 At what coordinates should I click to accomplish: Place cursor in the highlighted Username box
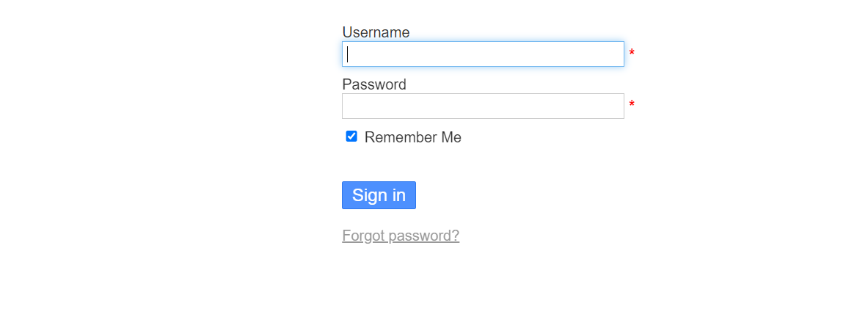coord(483,54)
